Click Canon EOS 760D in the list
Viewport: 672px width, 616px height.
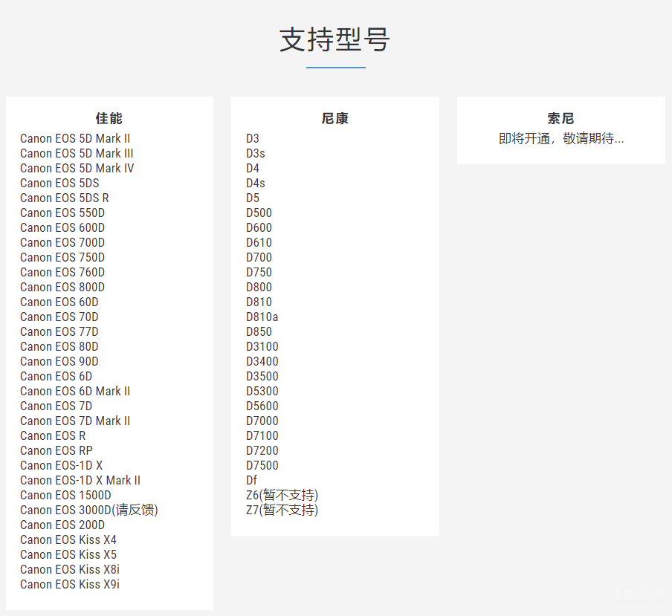click(x=62, y=272)
